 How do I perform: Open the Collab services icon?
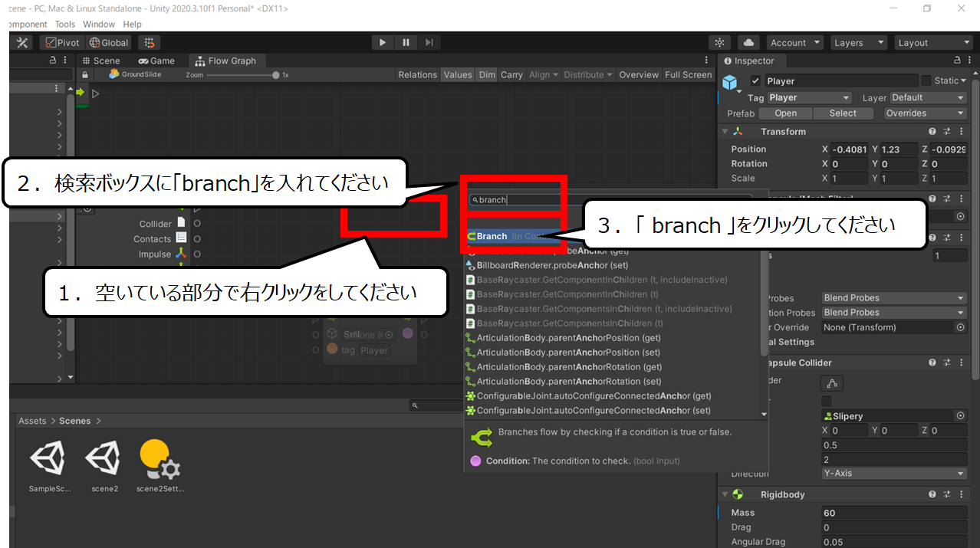(x=719, y=43)
